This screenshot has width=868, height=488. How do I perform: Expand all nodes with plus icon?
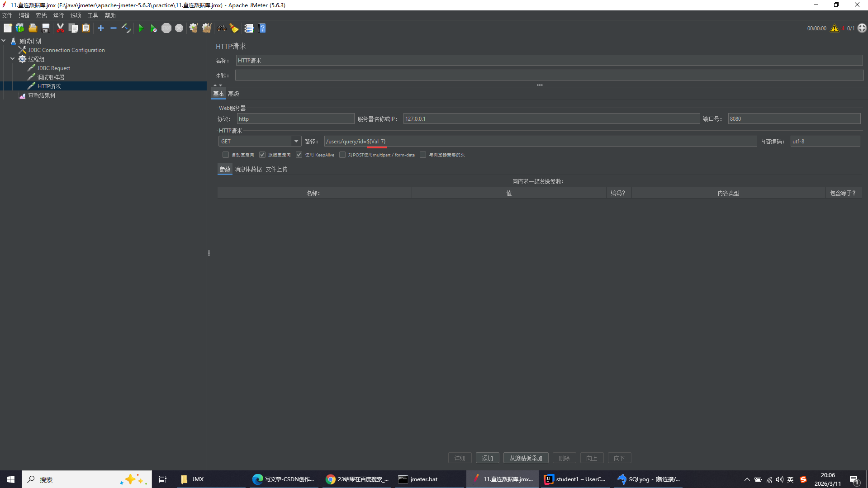point(101,28)
